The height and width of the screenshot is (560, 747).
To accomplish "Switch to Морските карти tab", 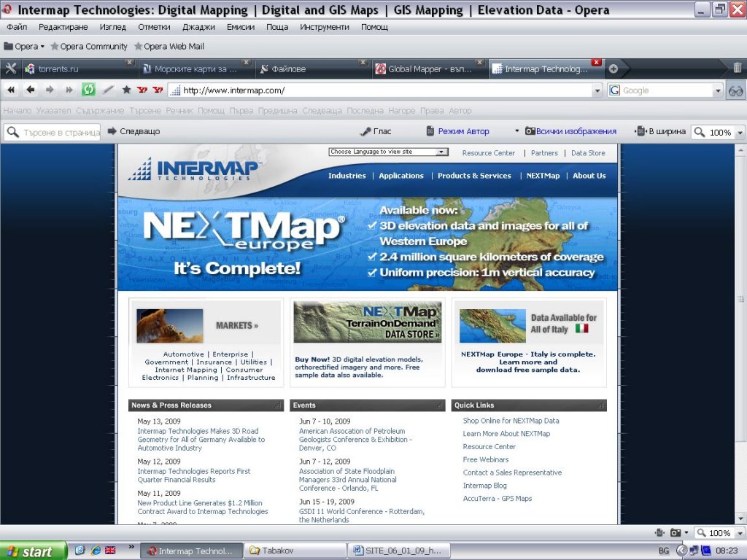I will point(196,69).
